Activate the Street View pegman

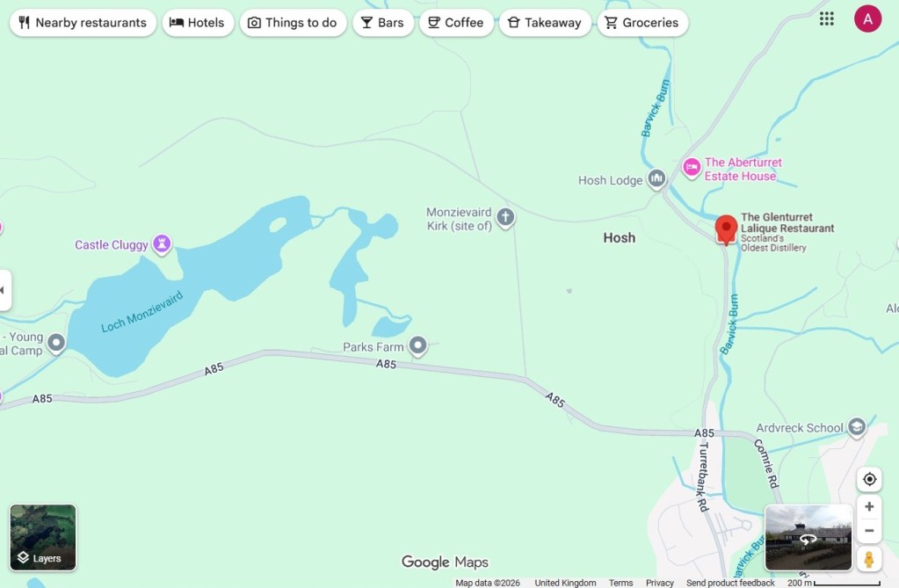point(869,559)
